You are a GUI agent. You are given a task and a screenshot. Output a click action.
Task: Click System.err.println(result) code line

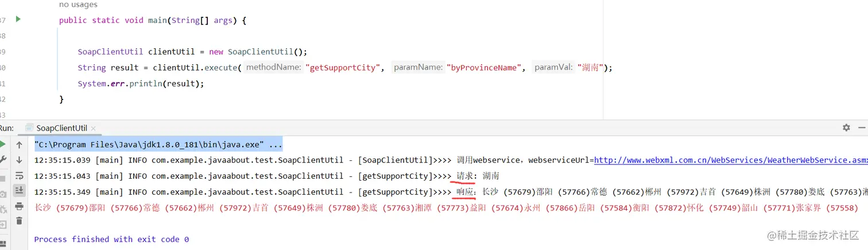tap(141, 84)
